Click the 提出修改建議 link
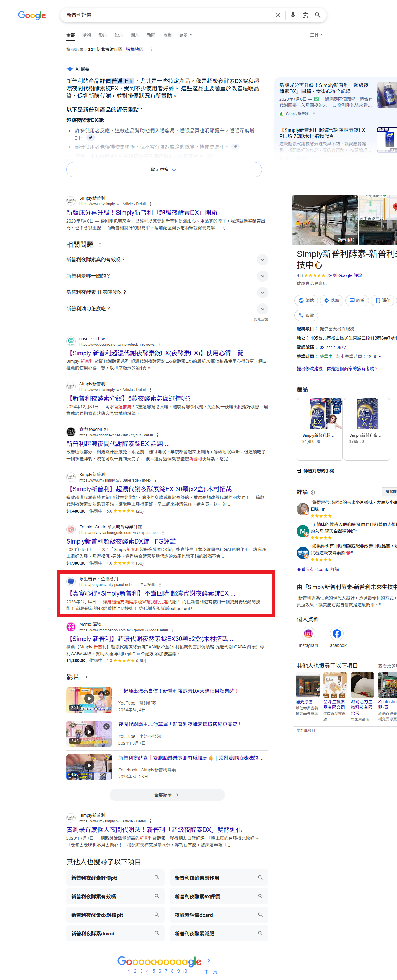The width and height of the screenshot is (397, 980). click(x=309, y=369)
